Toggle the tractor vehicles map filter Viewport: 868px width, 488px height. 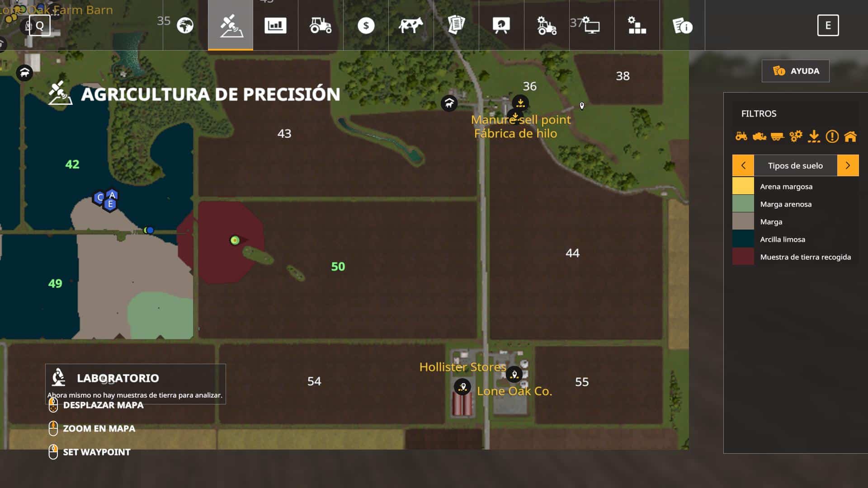tap(741, 136)
